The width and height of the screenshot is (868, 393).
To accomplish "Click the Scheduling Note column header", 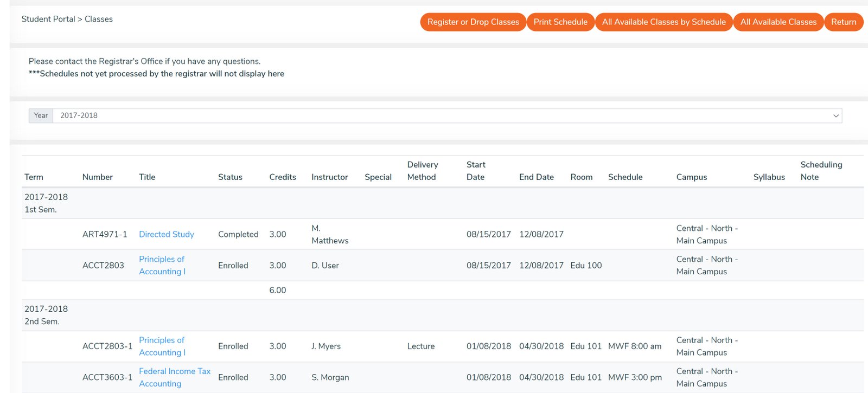I will 821,171.
